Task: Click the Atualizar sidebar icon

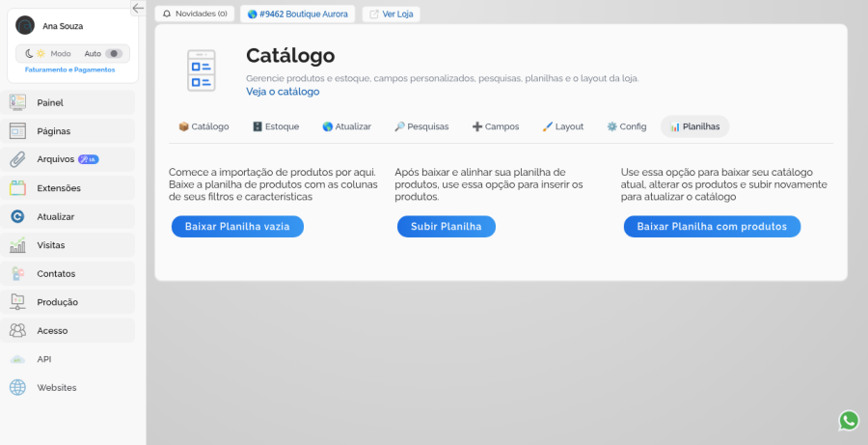Action: point(17,216)
